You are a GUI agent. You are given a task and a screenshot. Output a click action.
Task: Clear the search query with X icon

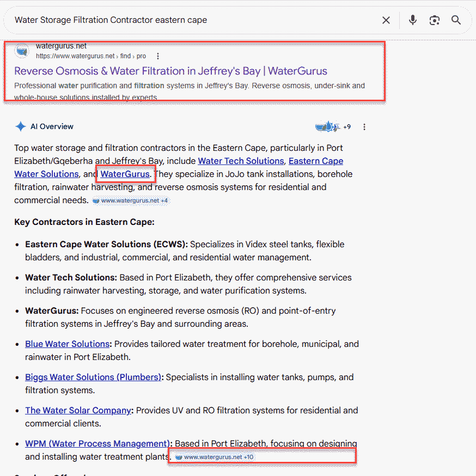(386, 20)
